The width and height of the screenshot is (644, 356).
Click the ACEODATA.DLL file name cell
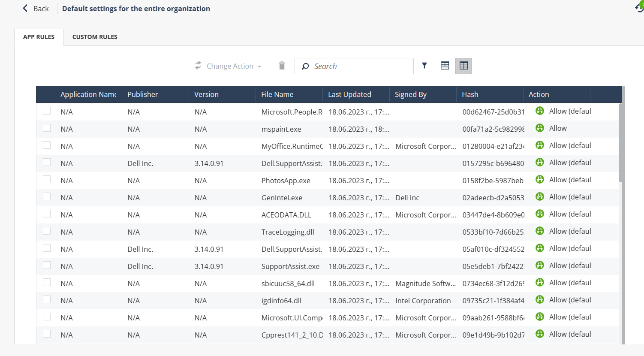[x=286, y=215]
